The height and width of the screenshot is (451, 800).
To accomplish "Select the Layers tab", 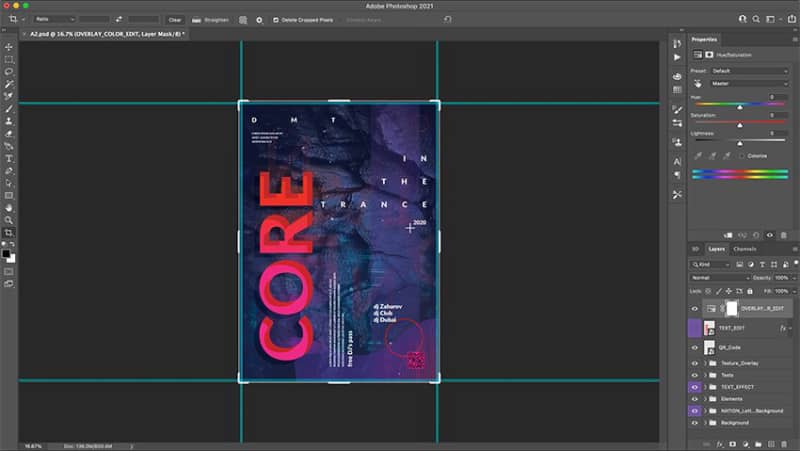I will click(x=716, y=249).
